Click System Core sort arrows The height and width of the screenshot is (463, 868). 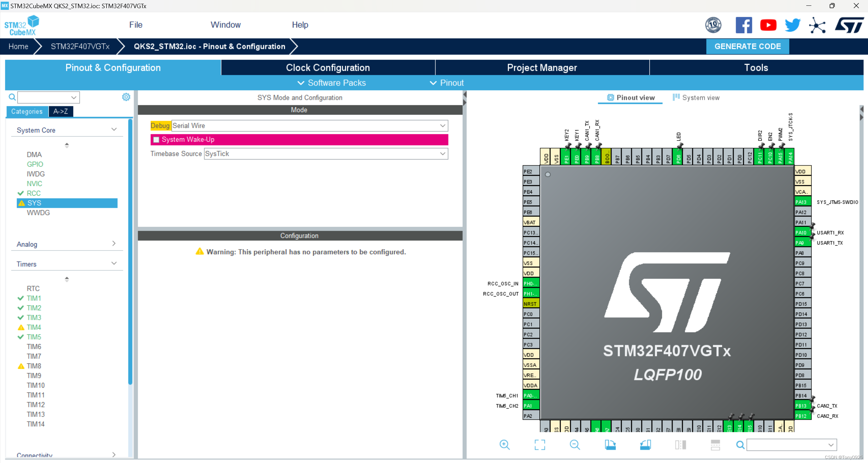click(67, 145)
